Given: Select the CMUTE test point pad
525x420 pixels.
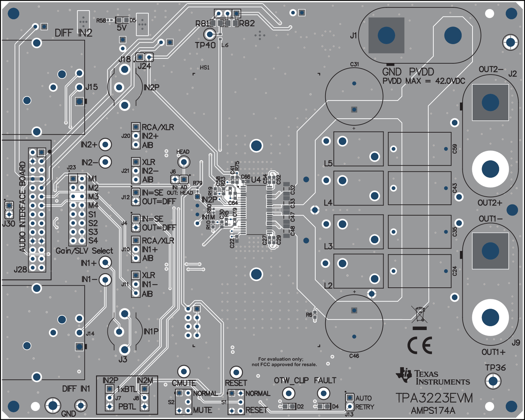Looking at the screenshot, I should click(x=184, y=372).
